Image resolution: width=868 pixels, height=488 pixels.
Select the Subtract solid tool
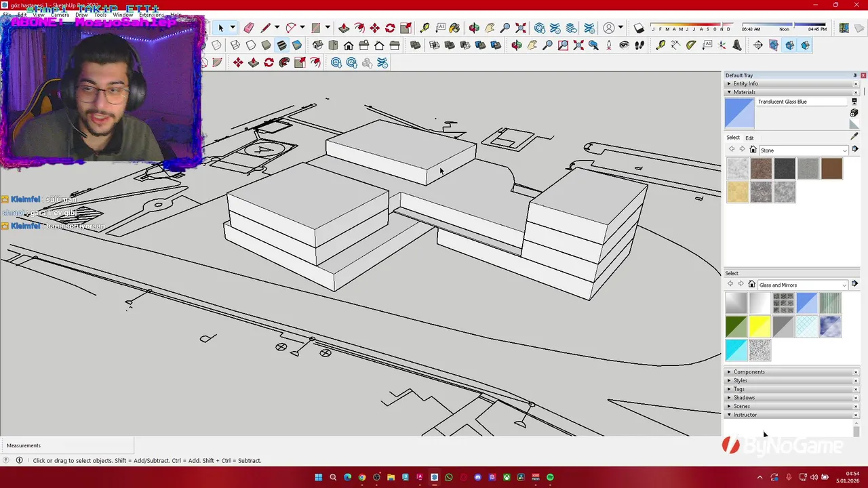coord(465,45)
